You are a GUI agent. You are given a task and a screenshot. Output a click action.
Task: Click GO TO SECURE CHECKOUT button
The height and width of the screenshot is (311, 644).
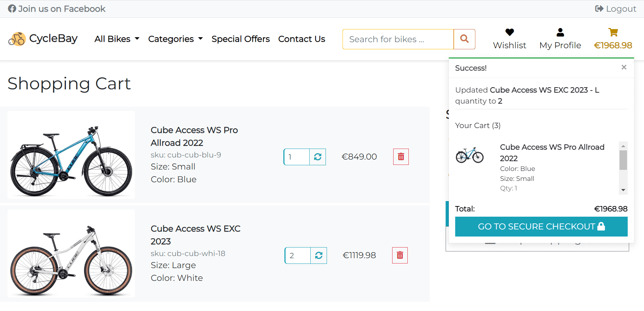(541, 226)
